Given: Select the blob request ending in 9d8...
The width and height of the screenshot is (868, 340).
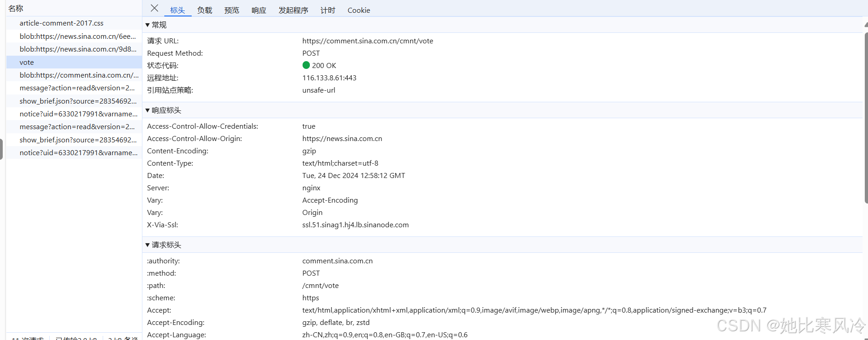Looking at the screenshot, I should click(74, 49).
